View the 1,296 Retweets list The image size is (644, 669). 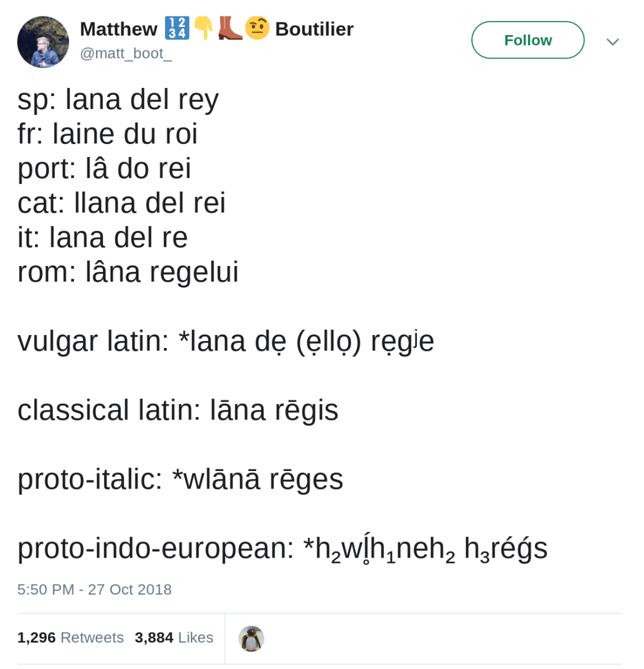(70, 637)
